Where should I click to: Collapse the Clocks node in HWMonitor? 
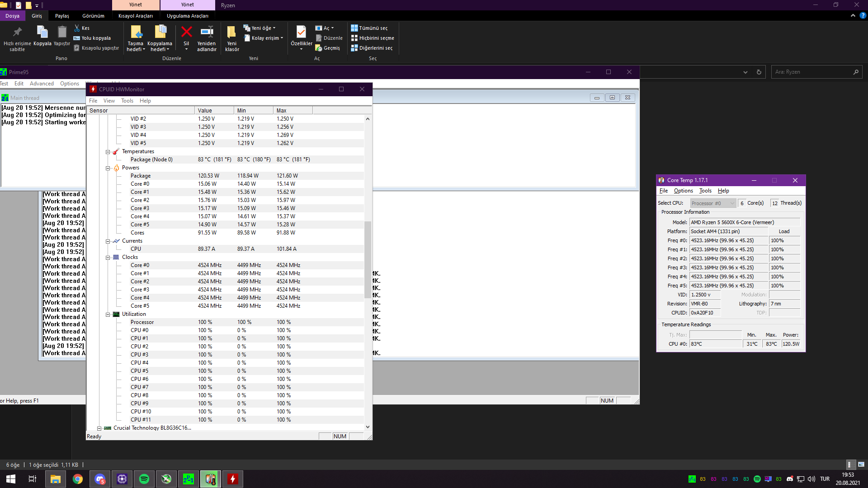tap(108, 258)
